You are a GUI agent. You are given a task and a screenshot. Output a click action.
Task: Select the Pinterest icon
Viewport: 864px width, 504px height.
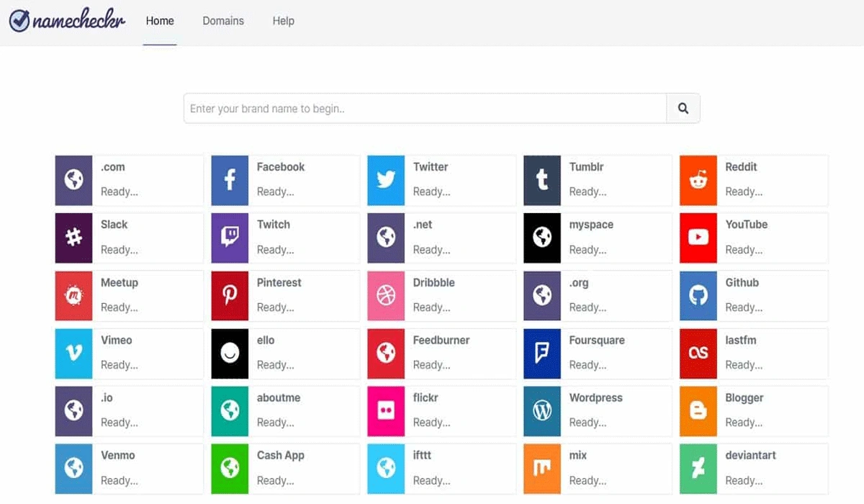(x=229, y=295)
